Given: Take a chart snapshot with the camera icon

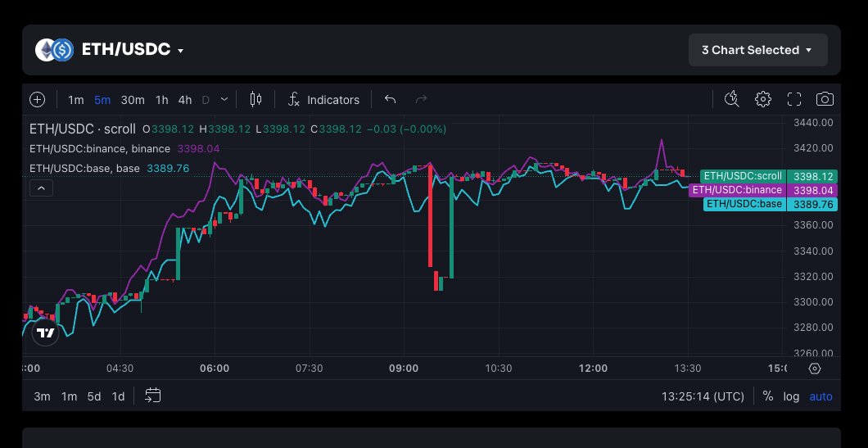Looking at the screenshot, I should pos(825,99).
